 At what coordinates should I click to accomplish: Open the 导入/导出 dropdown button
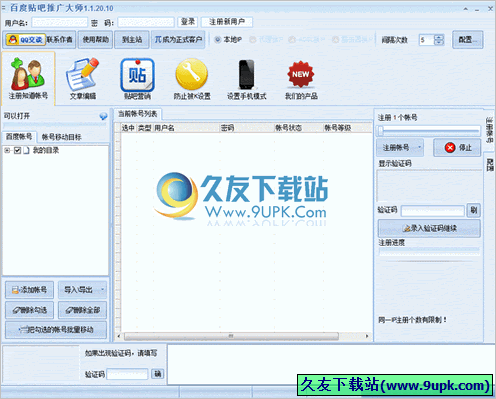pyautogui.click(x=83, y=290)
